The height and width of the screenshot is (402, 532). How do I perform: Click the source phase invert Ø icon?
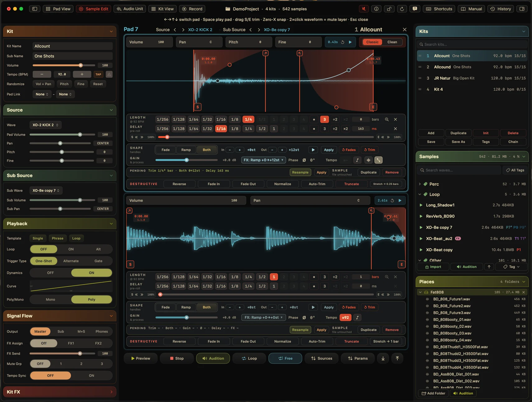coord(304,160)
